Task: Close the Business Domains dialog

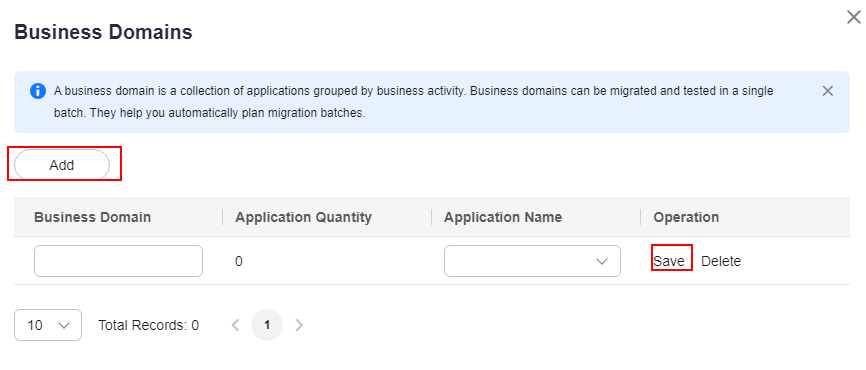Action: coord(854,18)
